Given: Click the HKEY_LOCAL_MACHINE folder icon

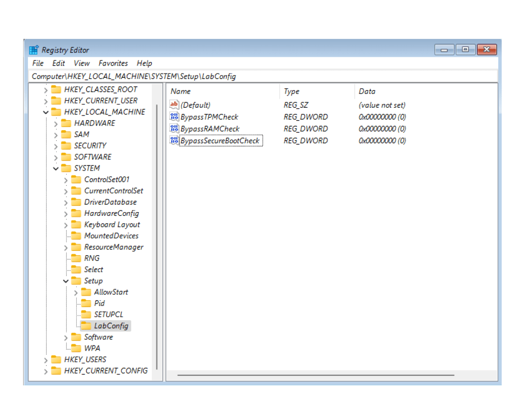Looking at the screenshot, I should coord(56,112).
